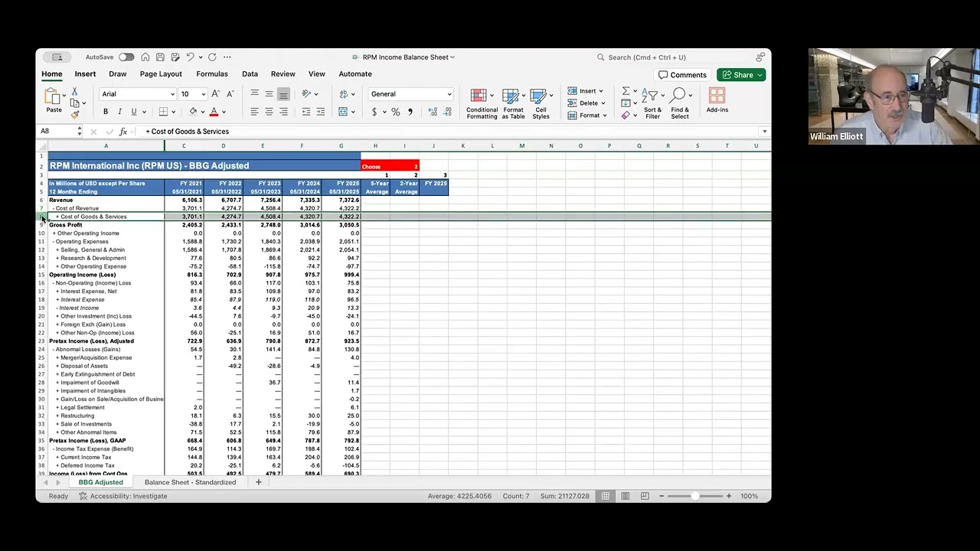Apply the Comma style
Screen dimensions: 980x551
(410, 112)
